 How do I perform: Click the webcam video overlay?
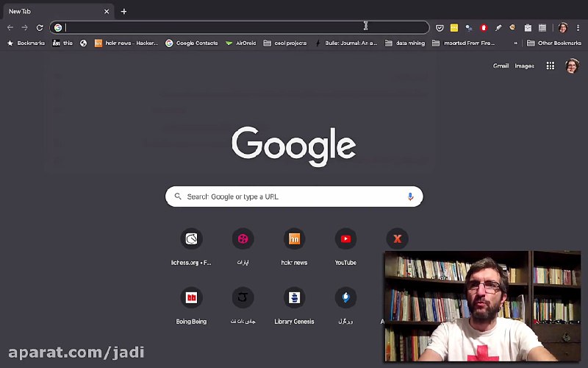[483, 306]
